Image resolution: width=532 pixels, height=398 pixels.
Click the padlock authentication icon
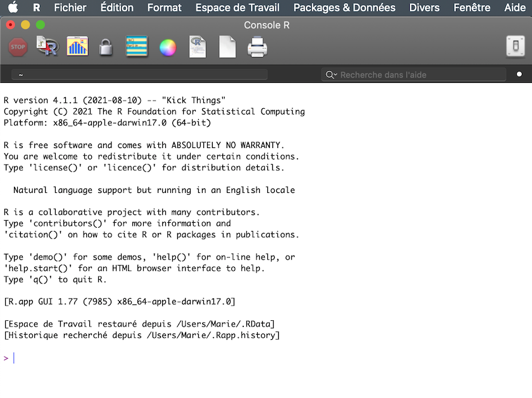[106, 47]
